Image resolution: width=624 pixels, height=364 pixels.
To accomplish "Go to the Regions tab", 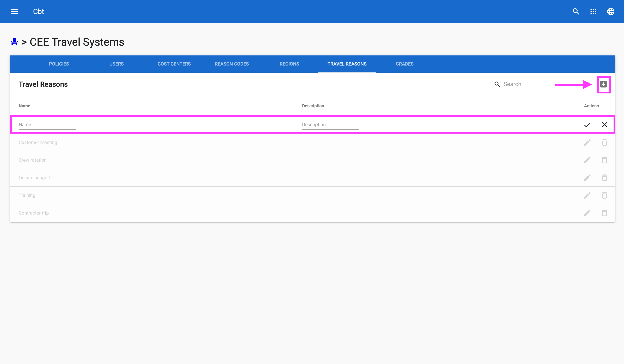I will click(x=289, y=64).
